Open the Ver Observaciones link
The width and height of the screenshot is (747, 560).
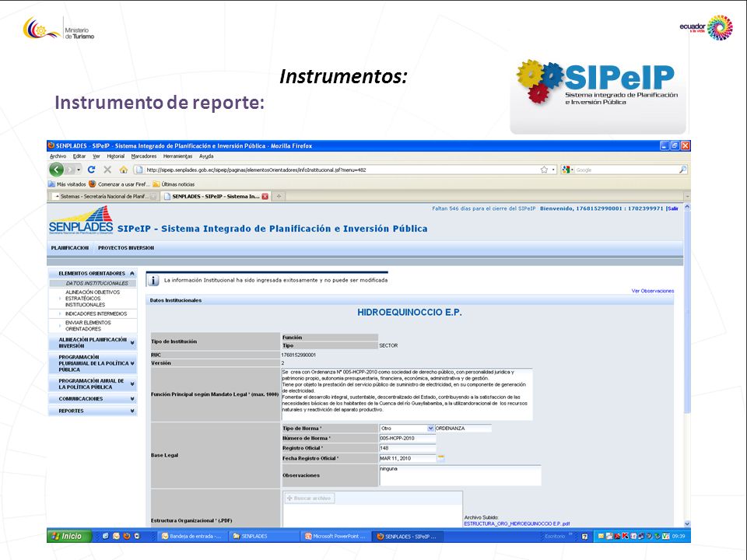coord(652,290)
